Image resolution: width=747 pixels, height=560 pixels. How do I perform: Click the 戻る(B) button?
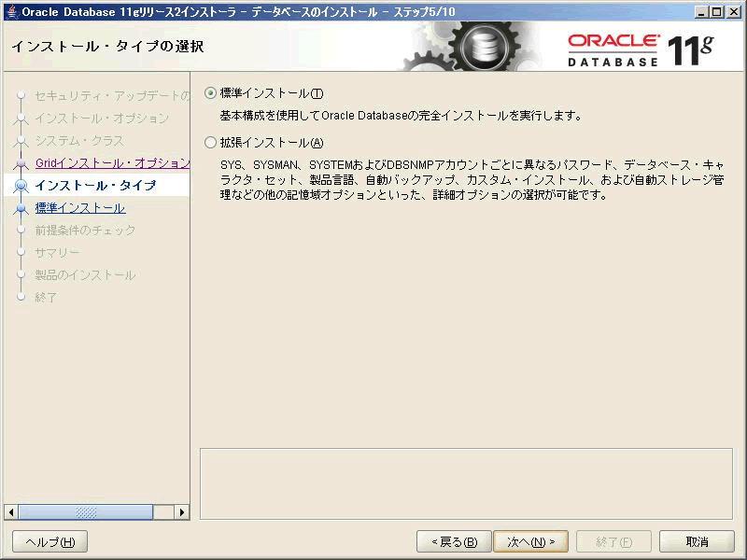(x=454, y=541)
